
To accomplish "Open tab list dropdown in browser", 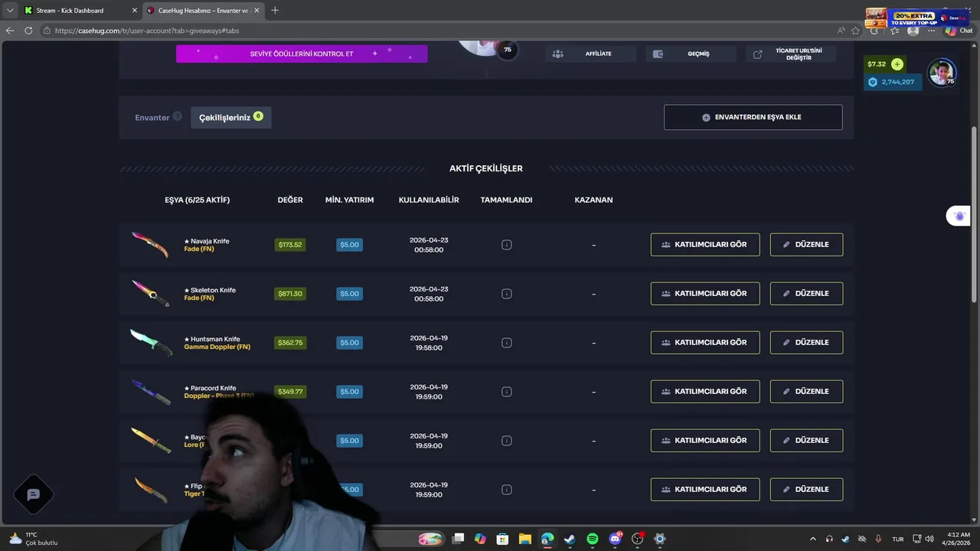I will [10, 10].
